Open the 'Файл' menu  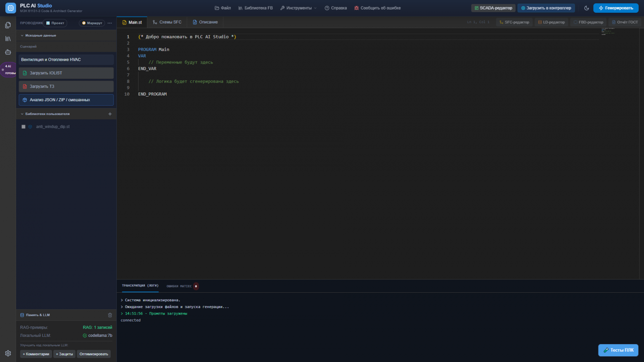(x=223, y=8)
